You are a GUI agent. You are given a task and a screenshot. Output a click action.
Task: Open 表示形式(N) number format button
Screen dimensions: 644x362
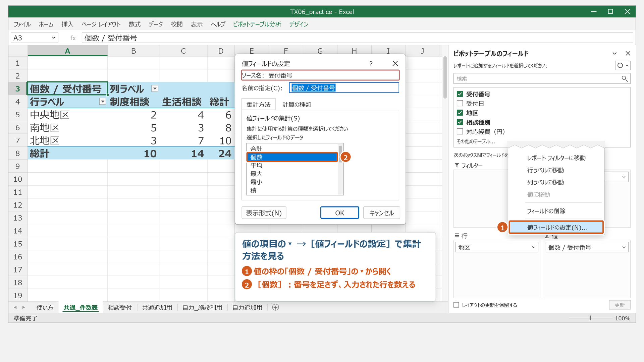click(264, 213)
